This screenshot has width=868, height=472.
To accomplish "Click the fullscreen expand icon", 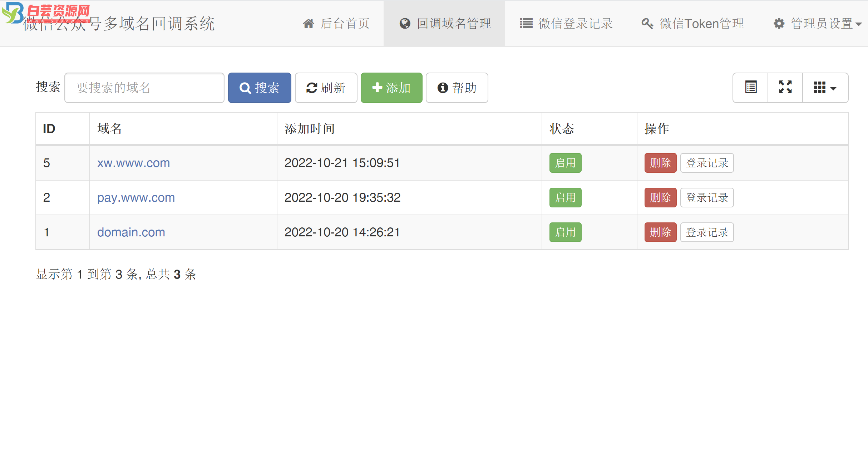I will [785, 88].
